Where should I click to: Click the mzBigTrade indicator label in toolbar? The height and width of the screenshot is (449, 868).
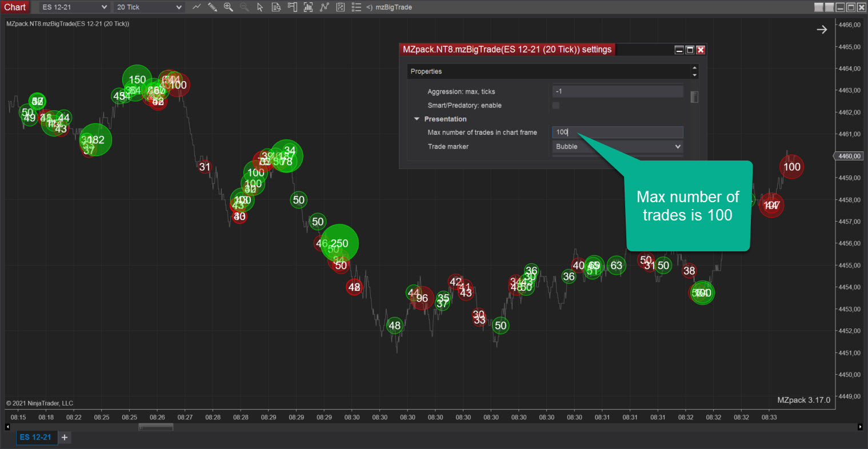(394, 7)
